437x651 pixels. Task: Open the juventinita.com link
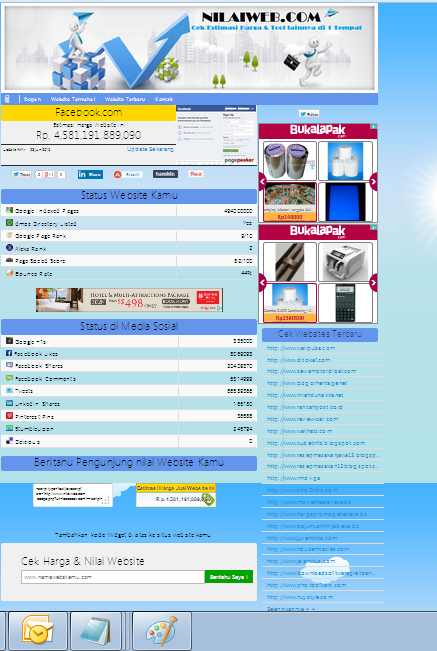pos(302,538)
